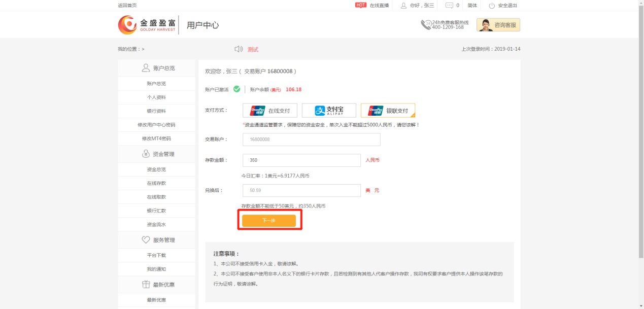644x309 pixels.
Task: Click the 测试 announcement text
Action: (x=253, y=49)
